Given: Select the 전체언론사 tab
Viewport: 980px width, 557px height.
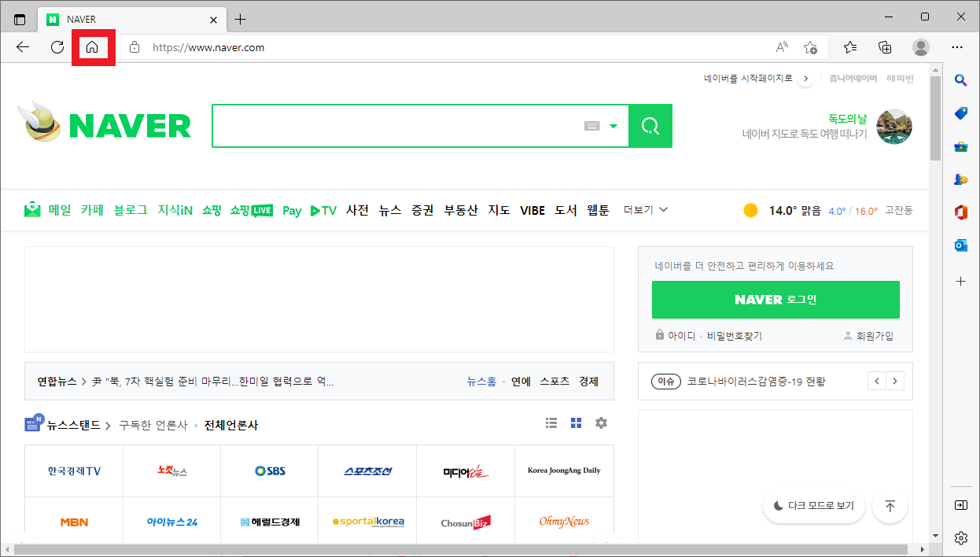Looking at the screenshot, I should click(x=231, y=425).
